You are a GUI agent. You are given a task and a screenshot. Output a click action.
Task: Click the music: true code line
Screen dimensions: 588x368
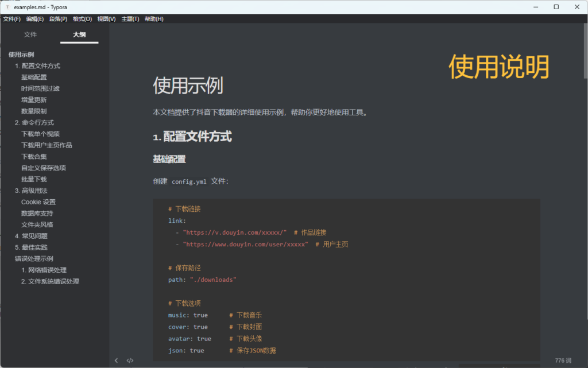coord(188,315)
